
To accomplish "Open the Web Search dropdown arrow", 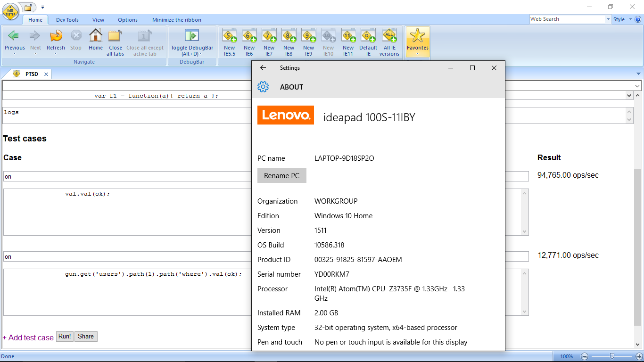I will (x=608, y=19).
